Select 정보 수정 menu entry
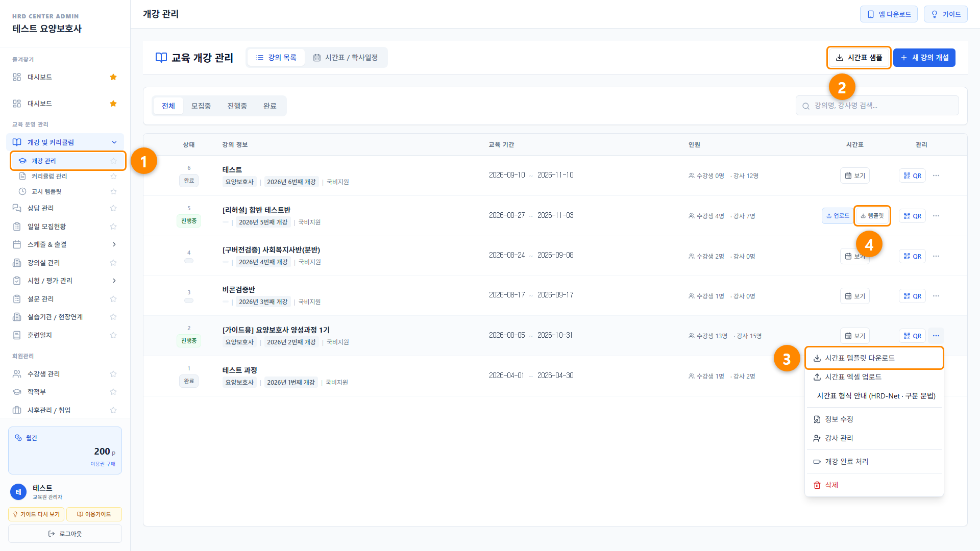The width and height of the screenshot is (980, 551). [874, 419]
